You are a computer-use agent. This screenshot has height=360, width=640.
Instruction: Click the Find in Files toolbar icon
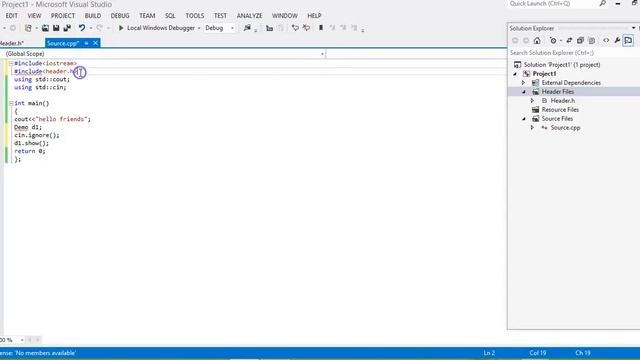(247, 28)
